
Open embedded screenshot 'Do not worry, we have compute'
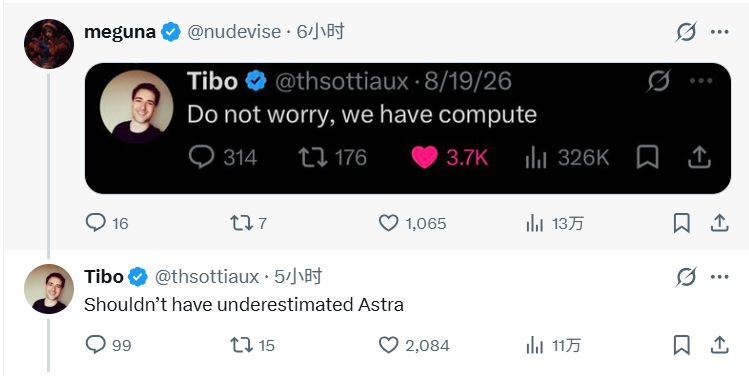408,128
